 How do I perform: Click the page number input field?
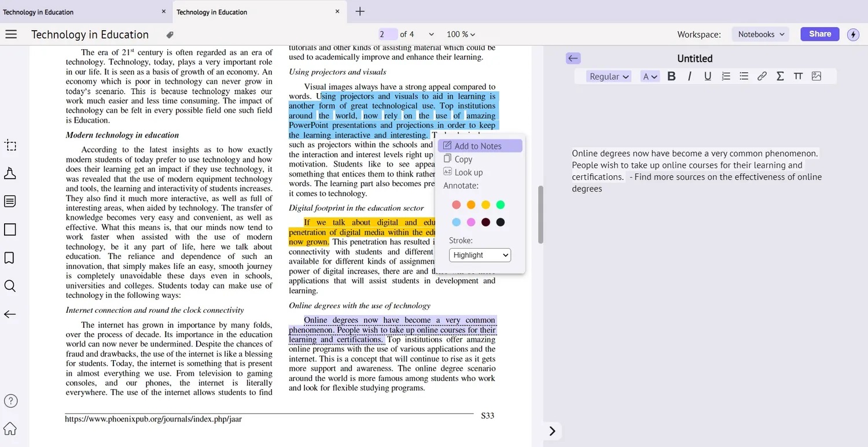pyautogui.click(x=387, y=35)
